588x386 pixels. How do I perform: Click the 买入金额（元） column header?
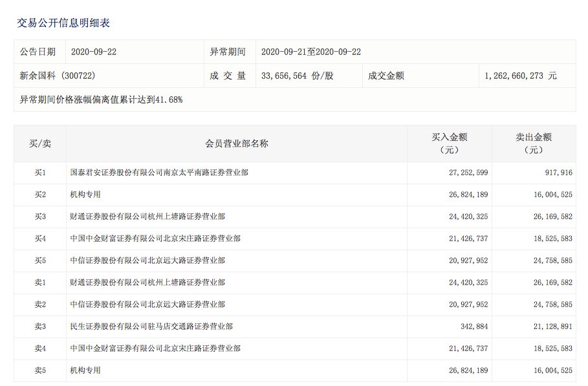(x=450, y=144)
